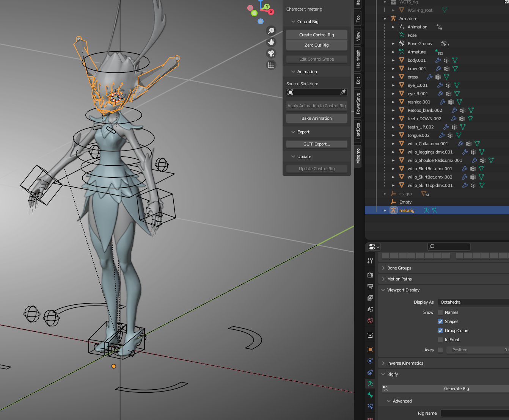The height and width of the screenshot is (420, 509).
Task: Click the Create Control Rig button
Action: (316, 35)
